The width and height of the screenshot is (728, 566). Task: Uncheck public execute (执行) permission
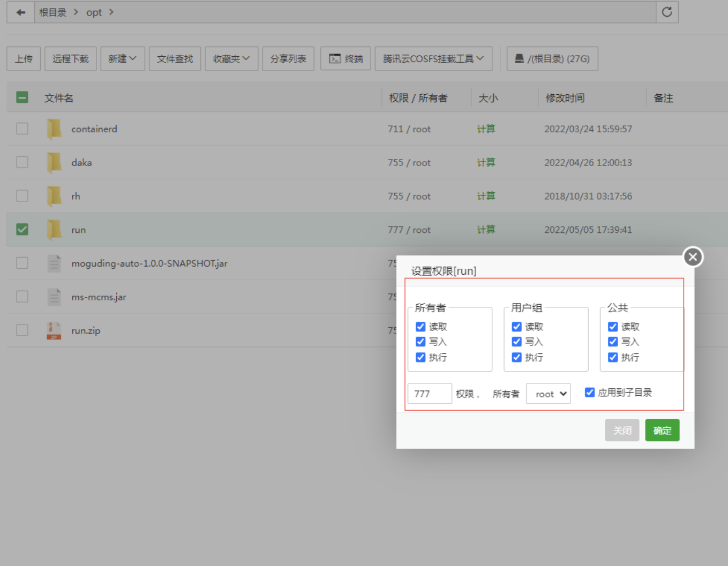pyautogui.click(x=613, y=357)
